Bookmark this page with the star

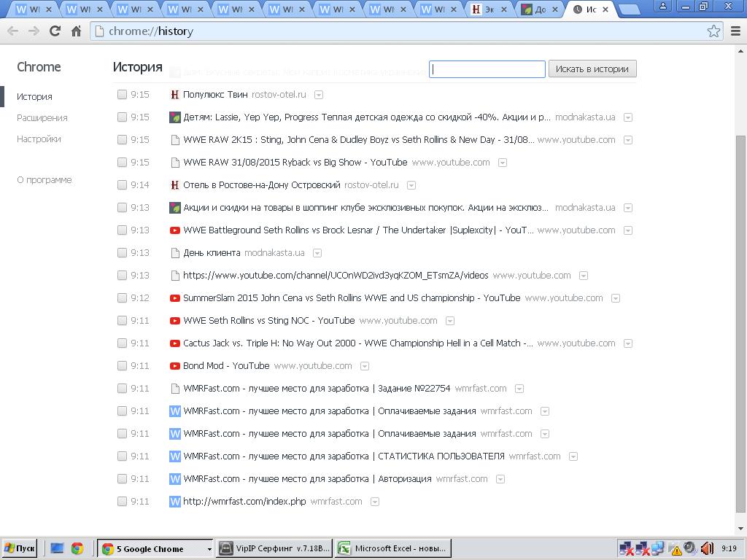[713, 31]
